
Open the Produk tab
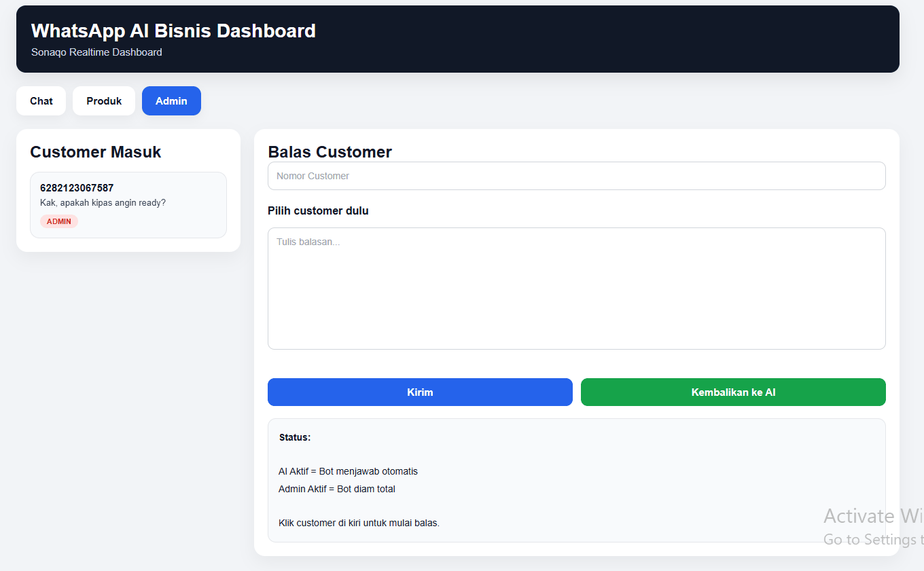[x=104, y=101]
